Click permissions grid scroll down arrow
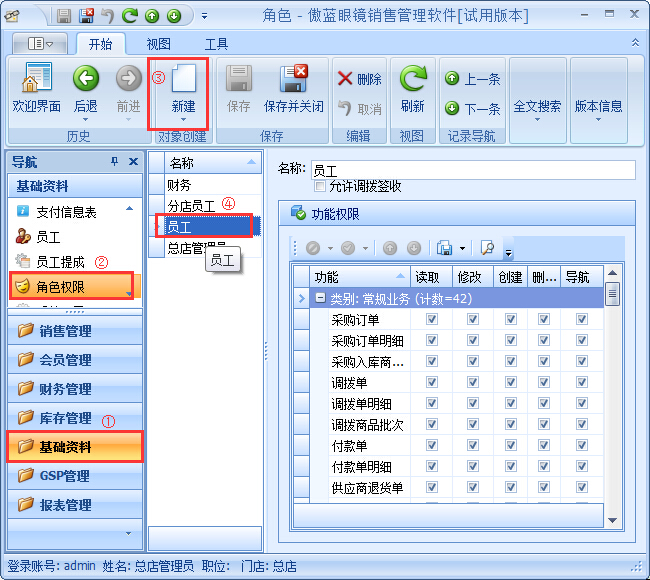650x580 pixels. click(612, 520)
